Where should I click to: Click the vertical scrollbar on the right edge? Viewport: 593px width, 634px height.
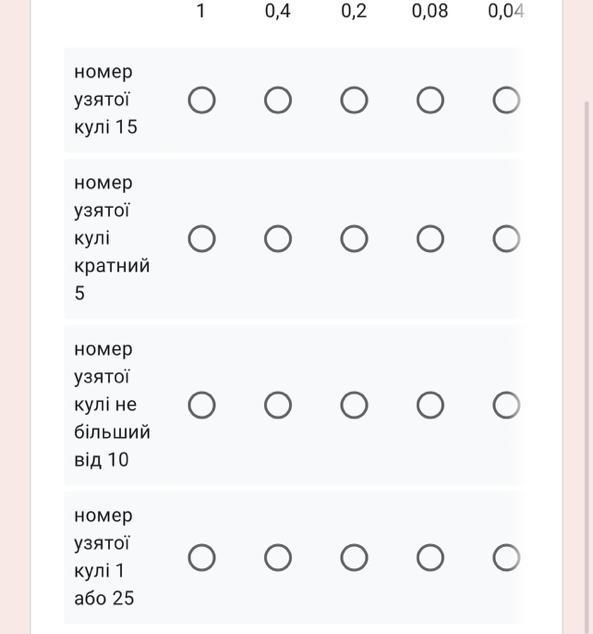(x=587, y=366)
